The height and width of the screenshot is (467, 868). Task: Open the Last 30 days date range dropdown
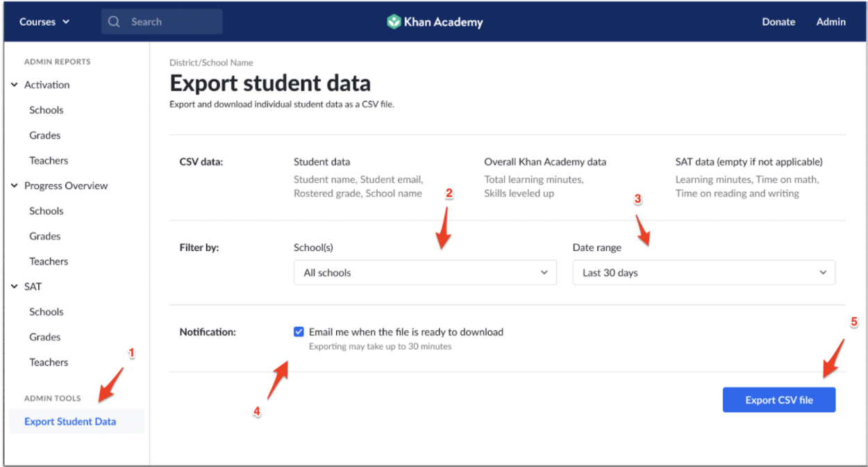pos(704,272)
